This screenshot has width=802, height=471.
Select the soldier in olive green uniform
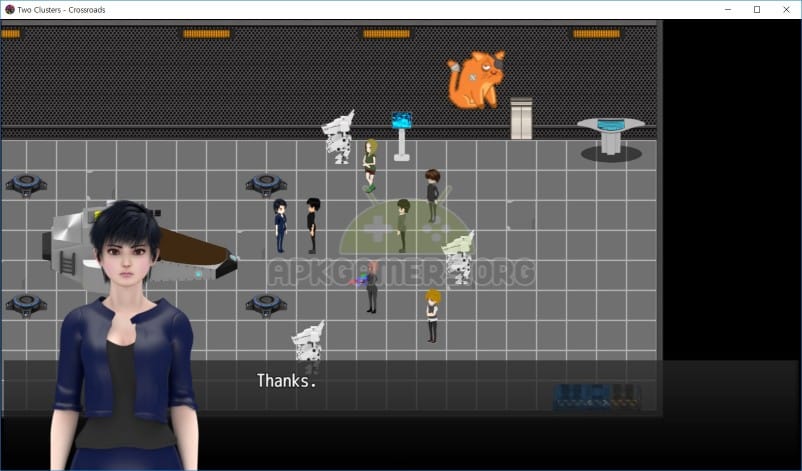pos(402,225)
